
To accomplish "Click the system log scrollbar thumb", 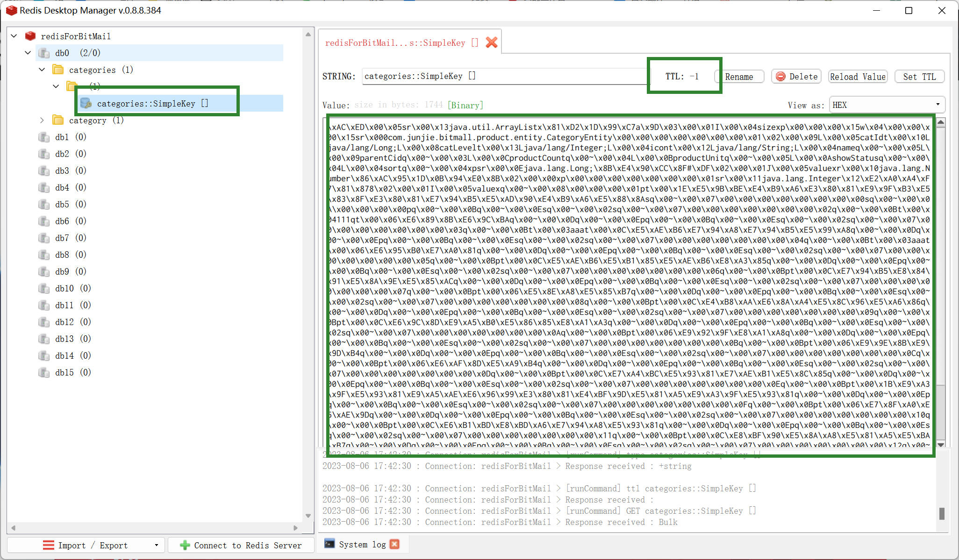I will pos(942,513).
